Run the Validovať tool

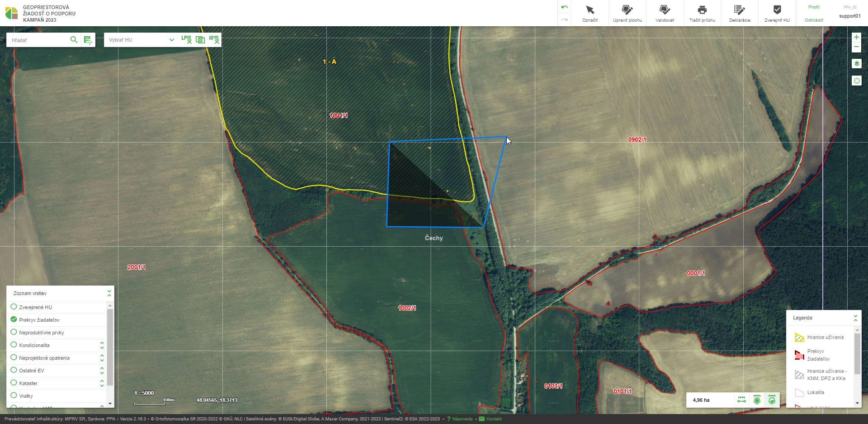point(665,13)
